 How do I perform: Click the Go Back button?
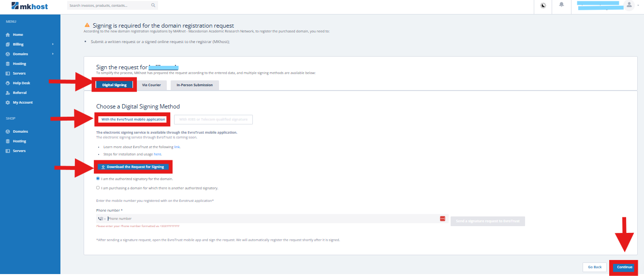click(595, 267)
